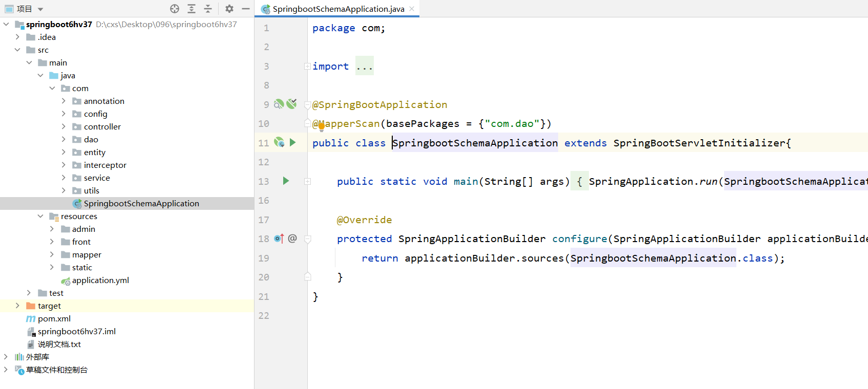The width and height of the screenshot is (868, 389).
Task: Select the target folder
Action: [49, 306]
